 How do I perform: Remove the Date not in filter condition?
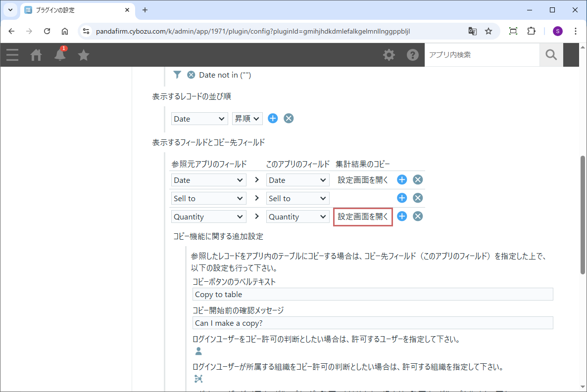click(x=191, y=75)
